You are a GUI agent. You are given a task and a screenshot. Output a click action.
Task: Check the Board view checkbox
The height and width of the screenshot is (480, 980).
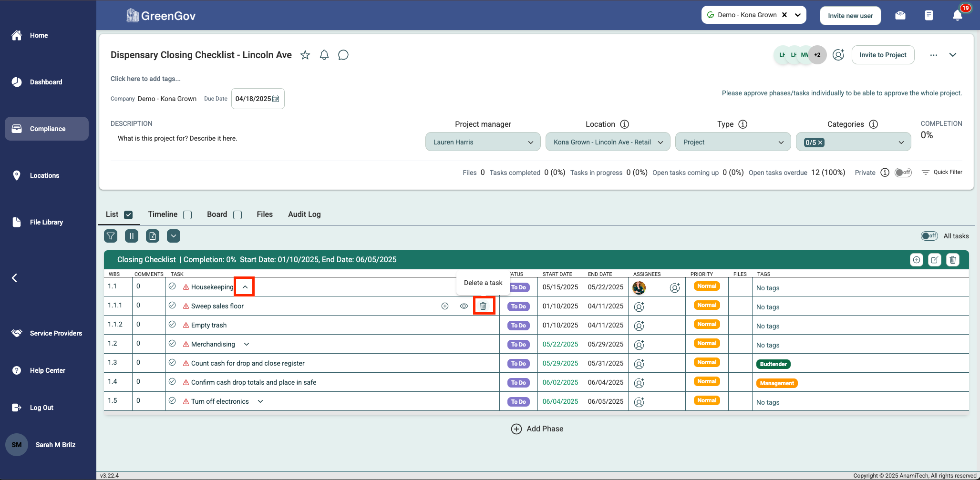click(x=237, y=215)
